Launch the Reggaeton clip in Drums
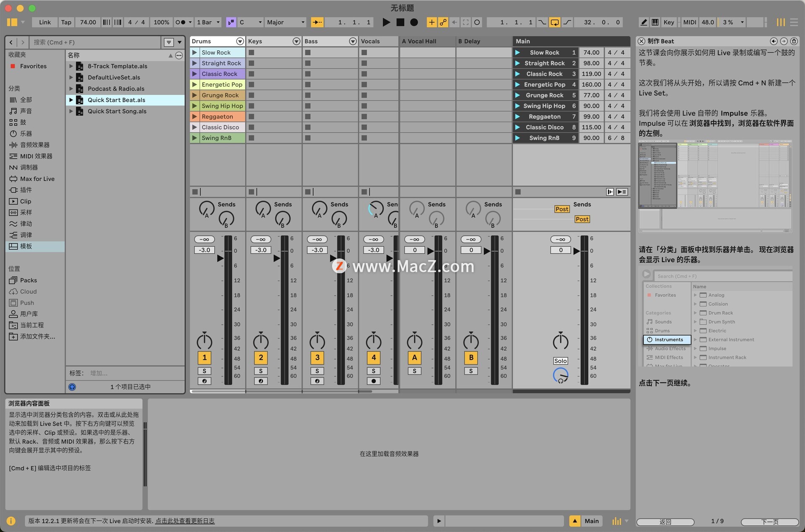805x532 pixels. click(195, 116)
